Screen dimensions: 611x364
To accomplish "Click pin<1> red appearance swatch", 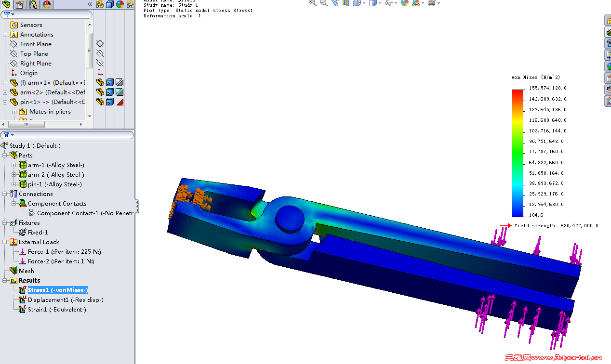I will coord(120,102).
